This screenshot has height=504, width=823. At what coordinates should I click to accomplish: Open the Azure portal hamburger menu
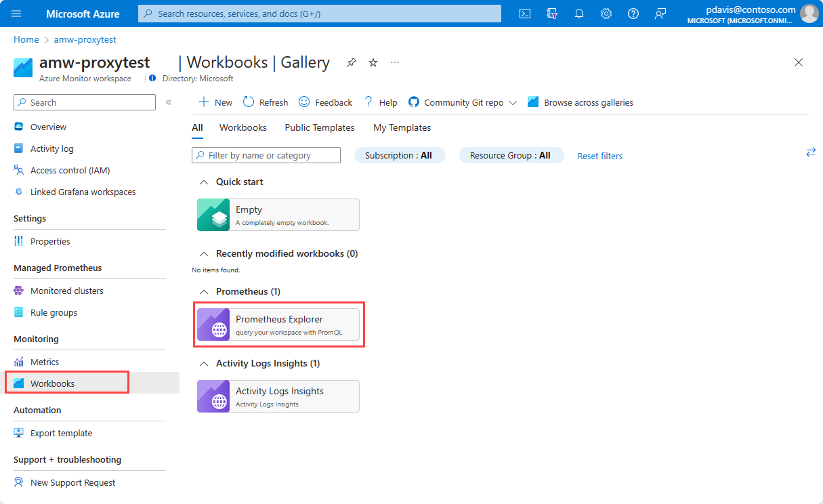17,14
